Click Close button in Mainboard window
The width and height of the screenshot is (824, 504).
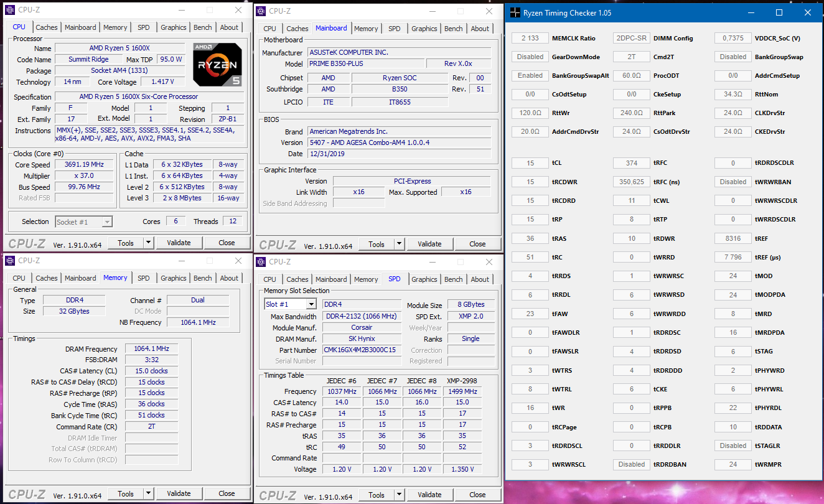pos(477,244)
